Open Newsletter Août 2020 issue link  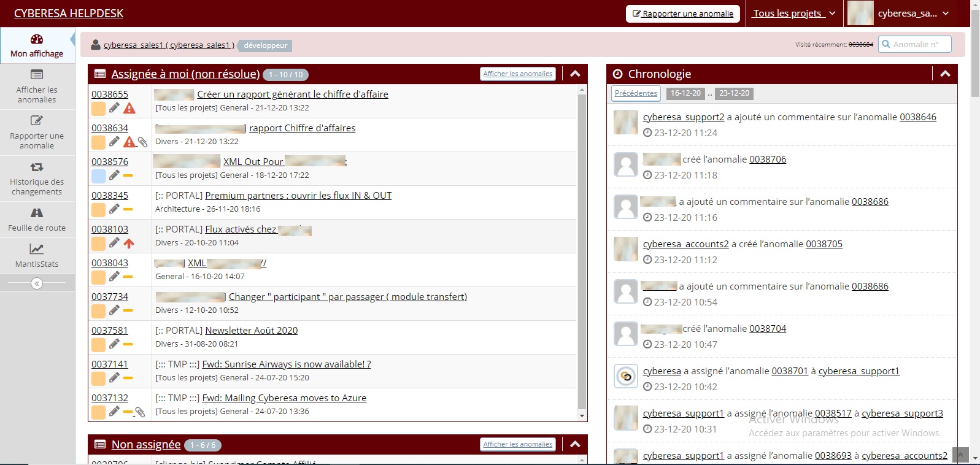(x=252, y=330)
